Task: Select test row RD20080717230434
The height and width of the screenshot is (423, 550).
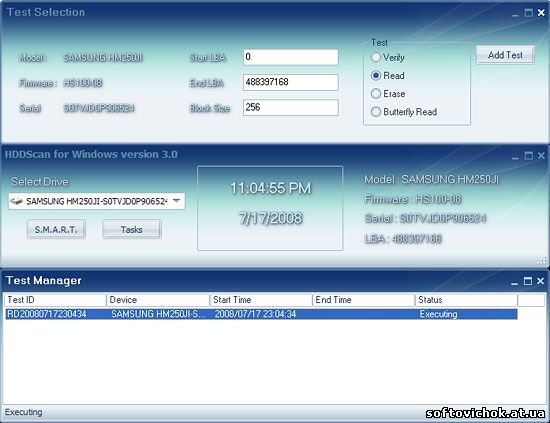Action: tap(261, 314)
